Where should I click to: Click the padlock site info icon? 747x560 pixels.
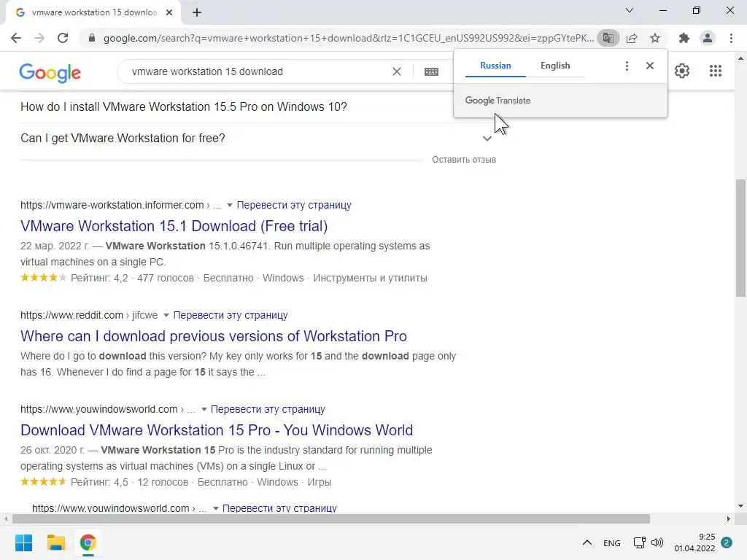click(92, 38)
